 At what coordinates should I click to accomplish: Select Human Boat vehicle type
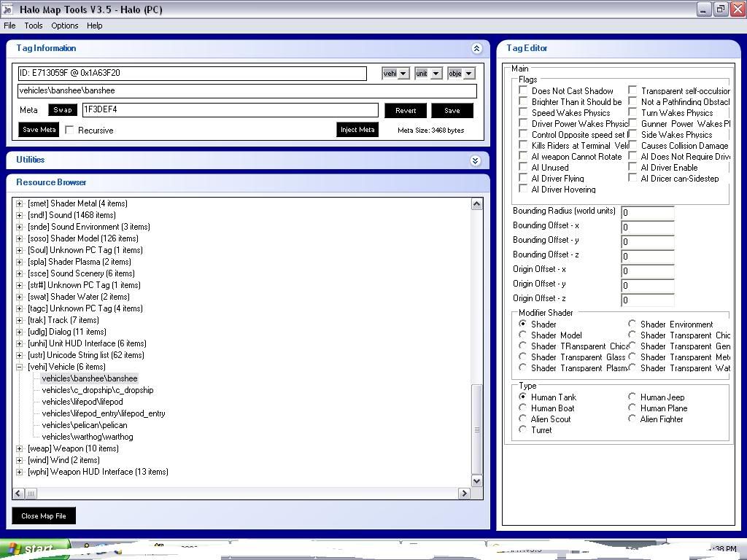click(522, 408)
